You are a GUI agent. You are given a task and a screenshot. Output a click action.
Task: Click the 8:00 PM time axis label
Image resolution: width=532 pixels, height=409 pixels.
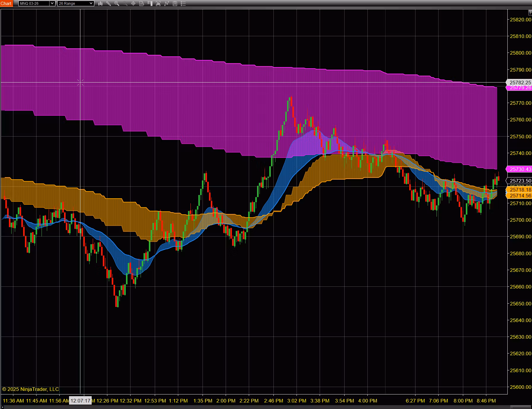pyautogui.click(x=463, y=401)
